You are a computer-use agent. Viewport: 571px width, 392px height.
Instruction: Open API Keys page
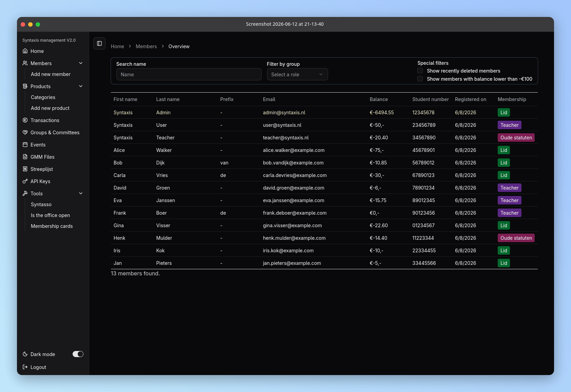[x=40, y=181]
